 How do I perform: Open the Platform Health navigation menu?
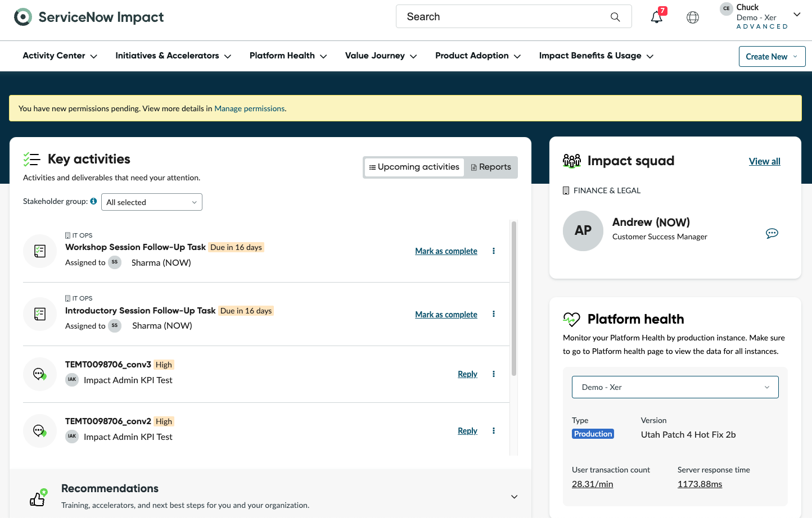tap(288, 56)
